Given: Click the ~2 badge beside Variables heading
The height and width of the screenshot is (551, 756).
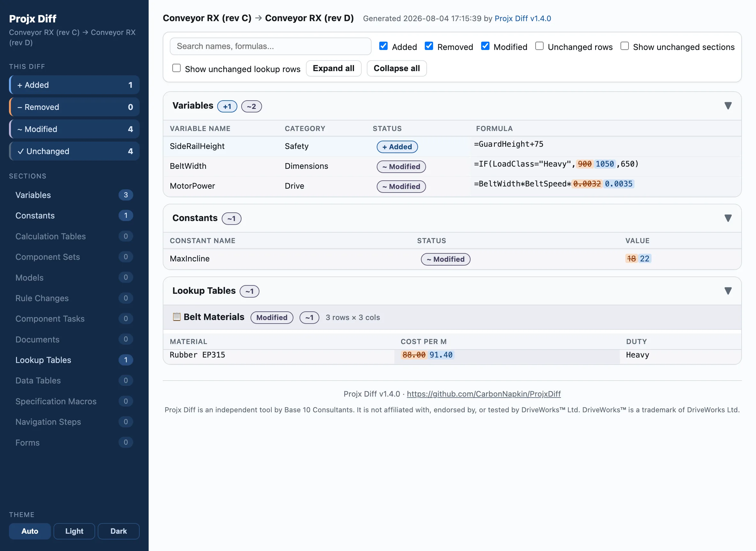Looking at the screenshot, I should click(251, 106).
